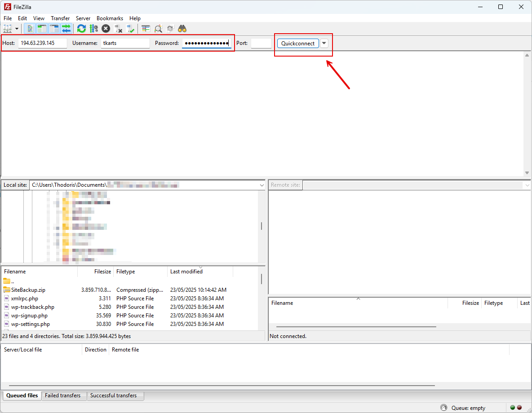The width and height of the screenshot is (532, 413).
Task: Sort local files by Filetype column
Action: point(141,272)
